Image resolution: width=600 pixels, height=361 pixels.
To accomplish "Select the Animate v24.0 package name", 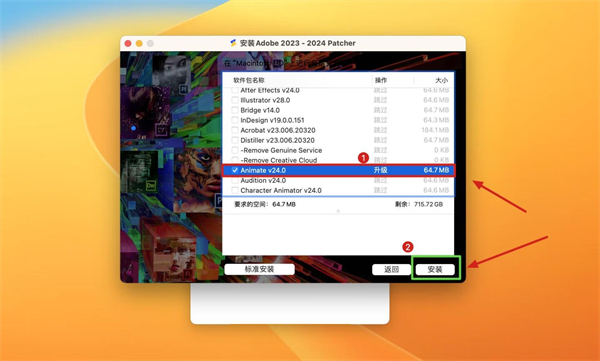I will pos(263,170).
